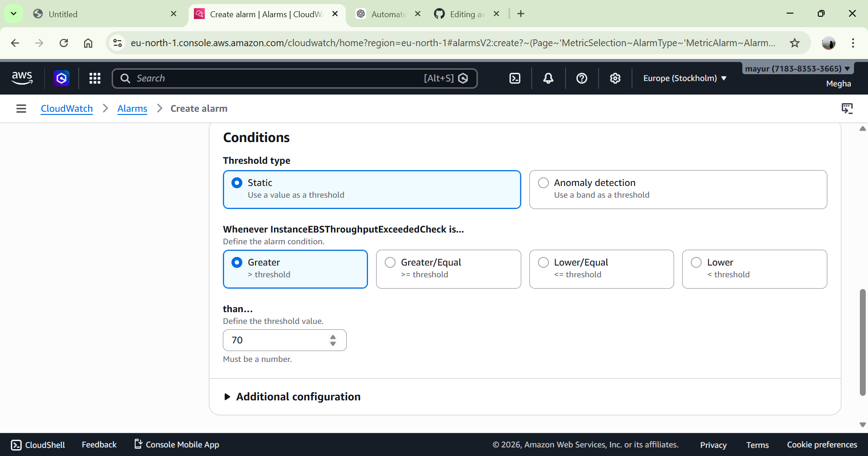Open the notifications bell
This screenshot has height=456, width=868.
(x=548, y=78)
